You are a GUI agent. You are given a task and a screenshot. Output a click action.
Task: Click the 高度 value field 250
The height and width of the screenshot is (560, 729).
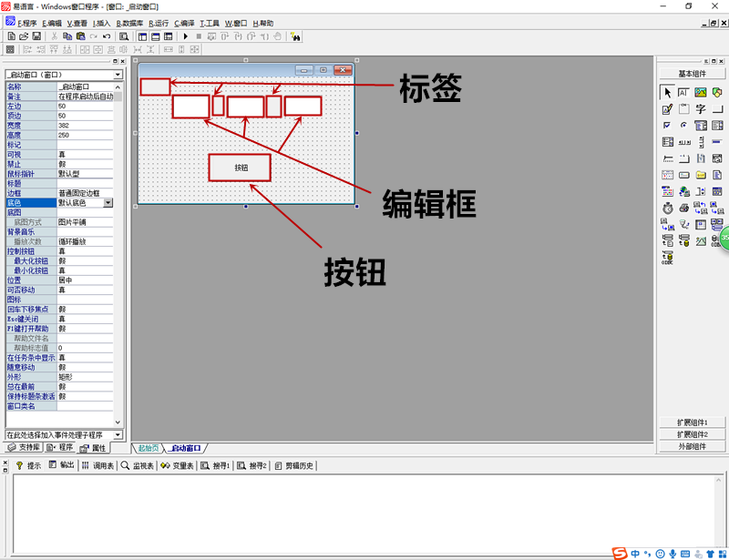point(85,136)
